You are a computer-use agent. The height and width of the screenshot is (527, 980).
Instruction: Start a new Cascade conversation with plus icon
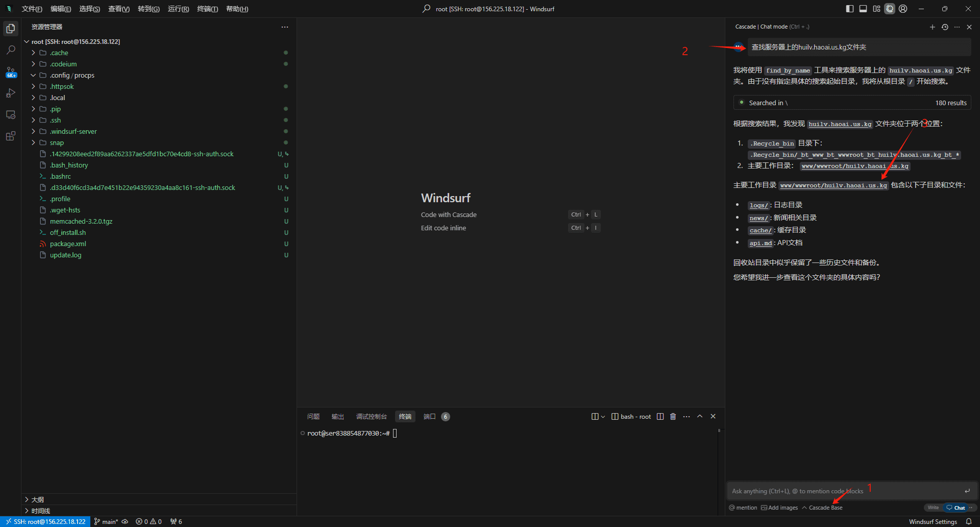point(933,27)
